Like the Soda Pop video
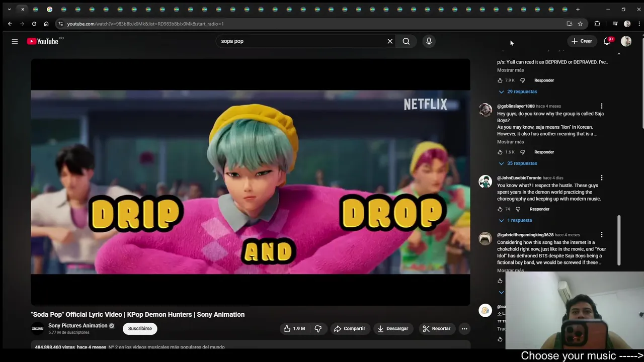 coord(294,329)
